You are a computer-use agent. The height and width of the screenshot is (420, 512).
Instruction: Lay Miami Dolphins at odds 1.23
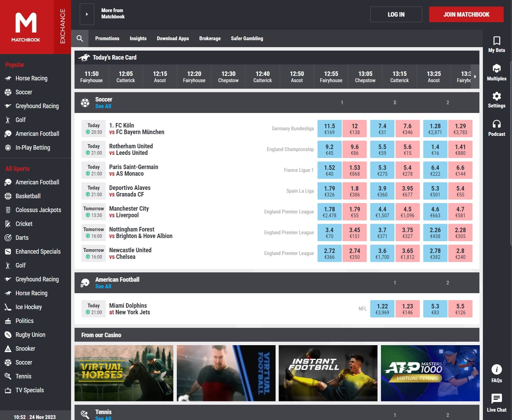407,309
